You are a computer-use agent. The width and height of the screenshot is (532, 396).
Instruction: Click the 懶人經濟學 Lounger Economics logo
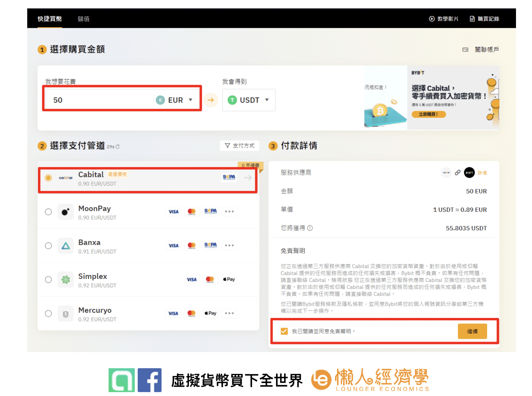tap(370, 380)
